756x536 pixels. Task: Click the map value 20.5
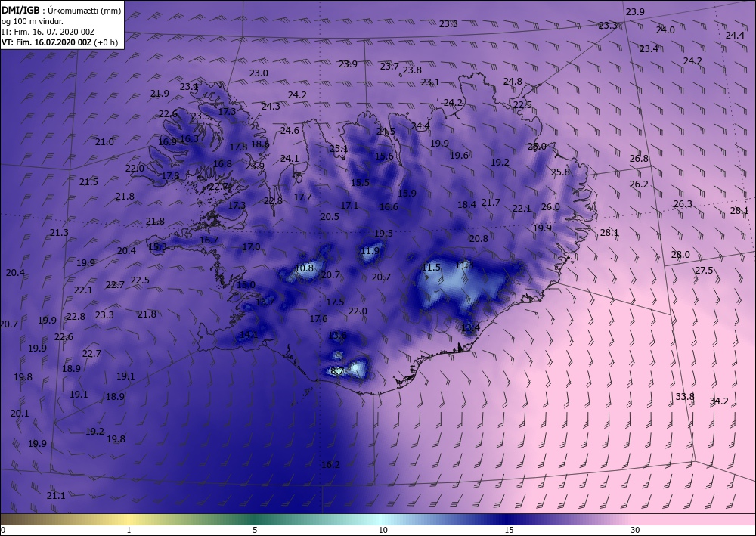pos(330,217)
